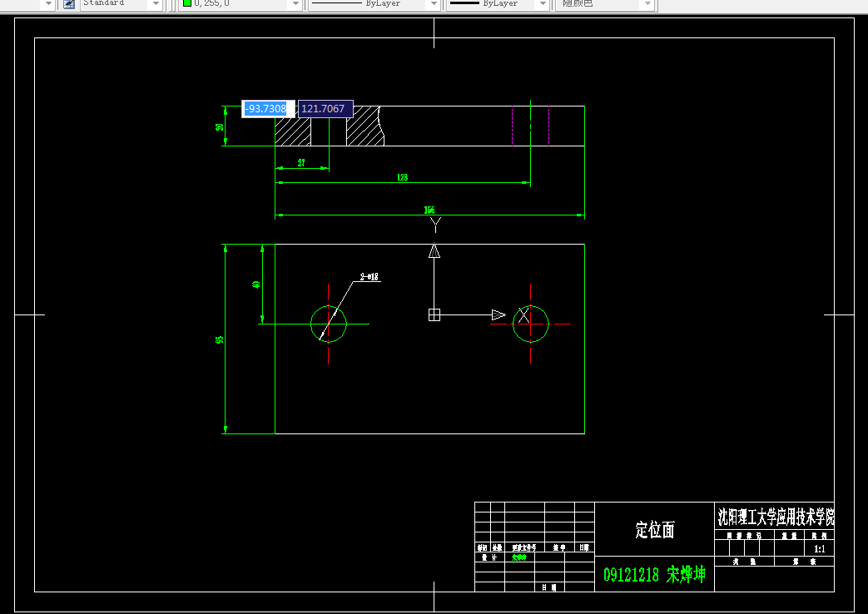This screenshot has width=868, height=614.
Task: Click the green color swatch in color control
Action: 187,3
